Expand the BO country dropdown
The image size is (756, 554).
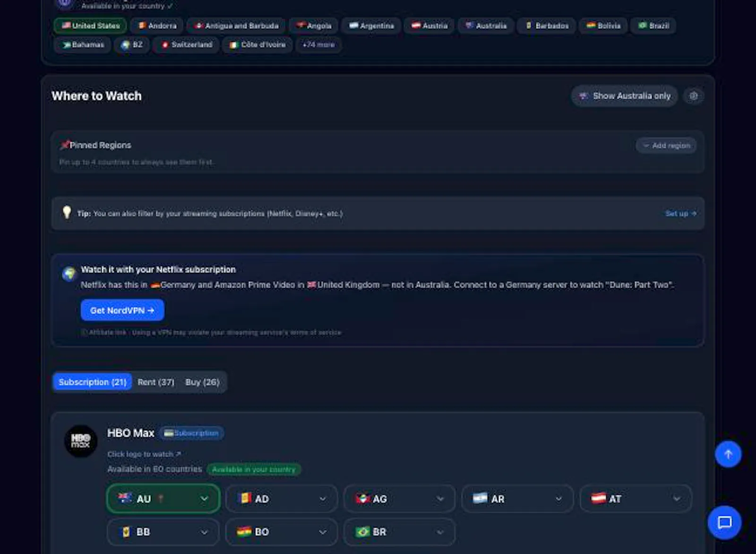pos(282,532)
